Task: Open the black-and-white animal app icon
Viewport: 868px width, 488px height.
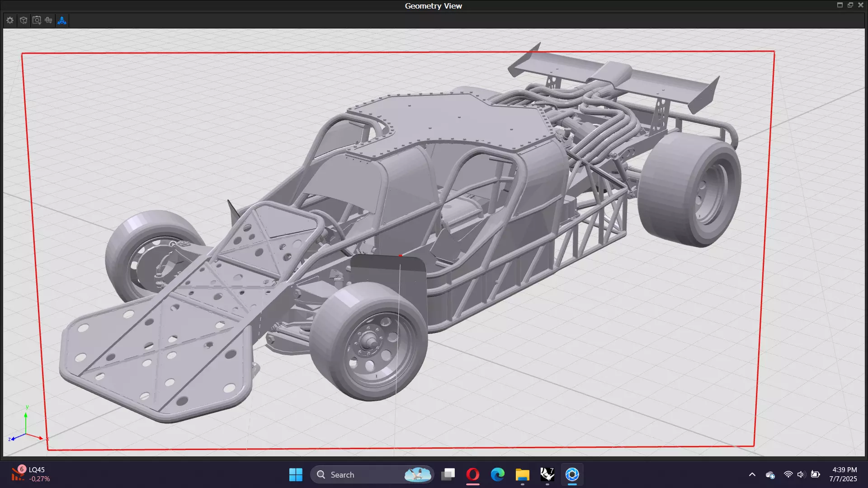Action: coord(547,474)
